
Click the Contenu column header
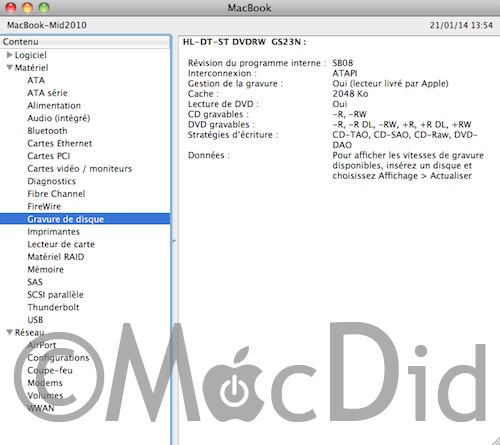pyautogui.click(x=85, y=42)
